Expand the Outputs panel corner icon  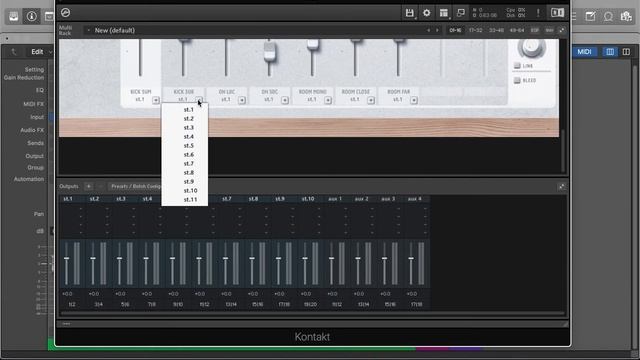[x=562, y=187]
